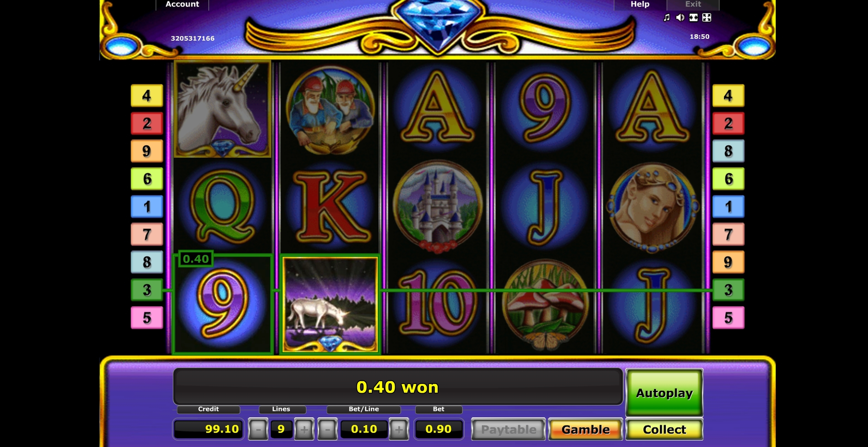Increase the Bet/Line amount
This screenshot has height=447, width=868.
click(399, 429)
